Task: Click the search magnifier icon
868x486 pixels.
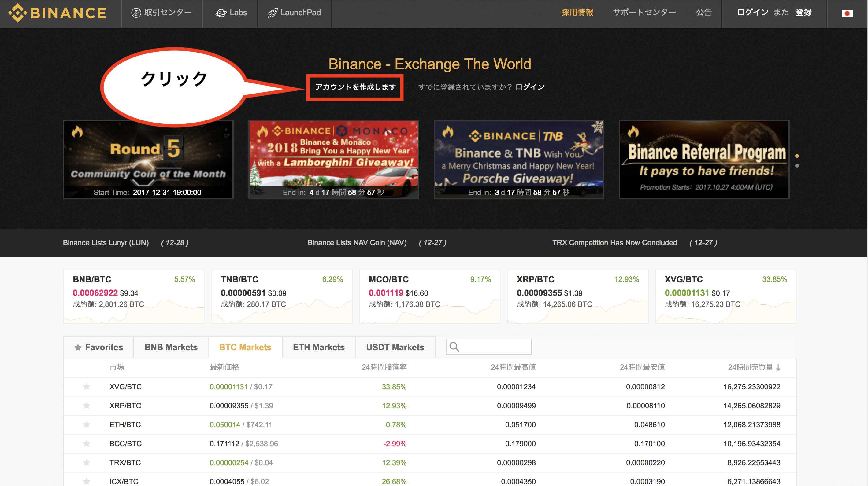Action: (454, 347)
